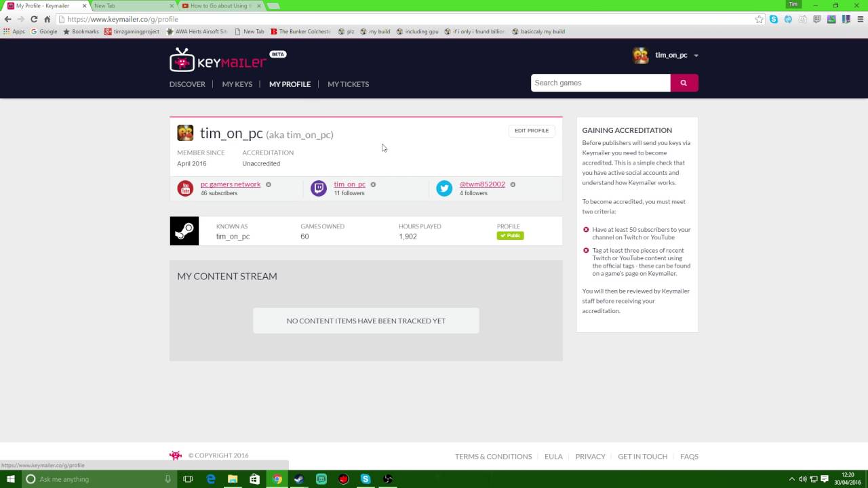Click the NO CONTENT ITEMS HAVE BEEN TRACKED YET message
This screenshot has height=488, width=868.
coord(366,321)
